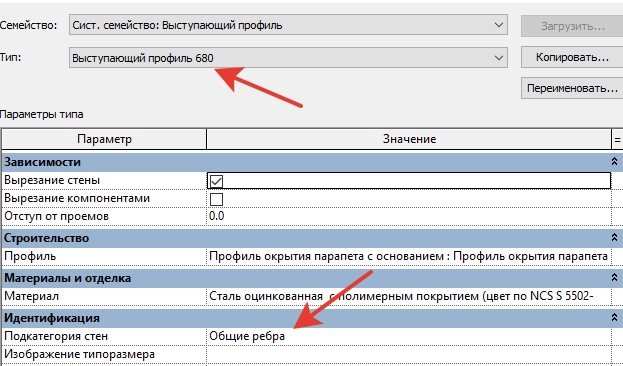Click the Переименовать button

point(572,88)
